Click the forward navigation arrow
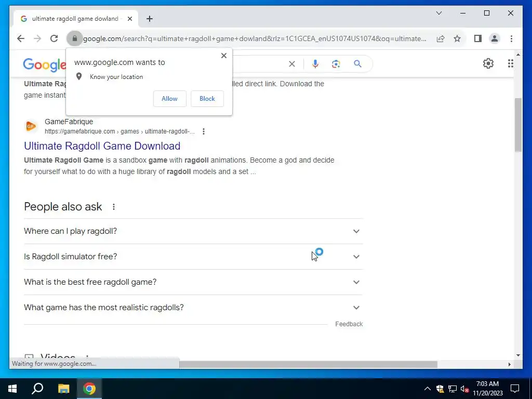 [x=37, y=38]
